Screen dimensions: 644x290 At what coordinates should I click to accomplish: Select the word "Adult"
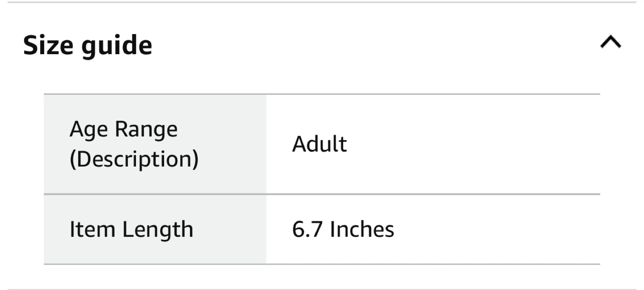point(319,144)
